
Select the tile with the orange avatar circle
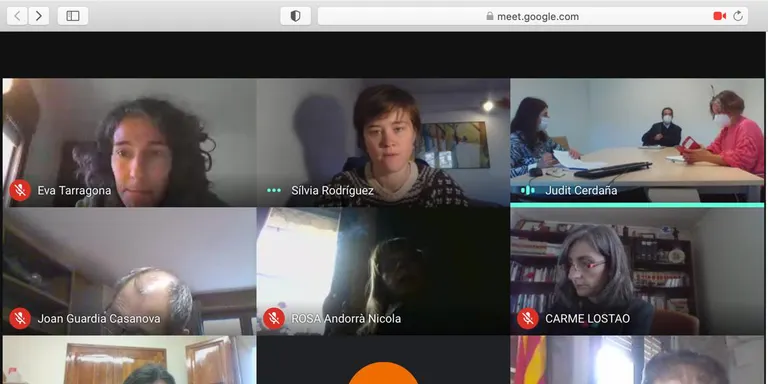(383, 360)
